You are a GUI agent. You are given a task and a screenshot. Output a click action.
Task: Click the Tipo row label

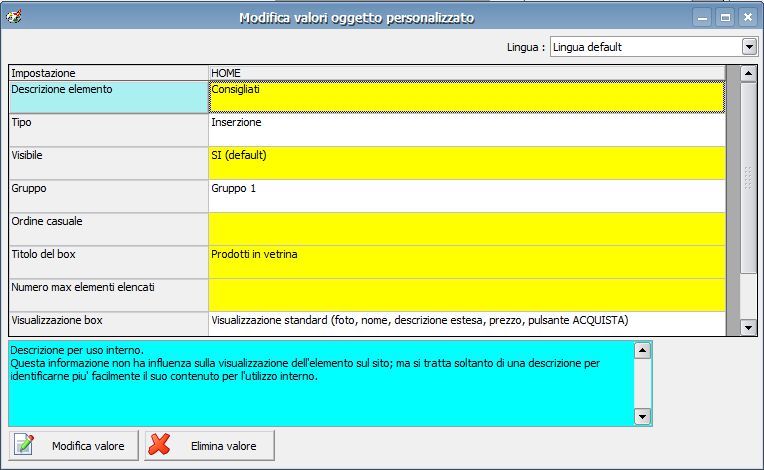[109, 131]
